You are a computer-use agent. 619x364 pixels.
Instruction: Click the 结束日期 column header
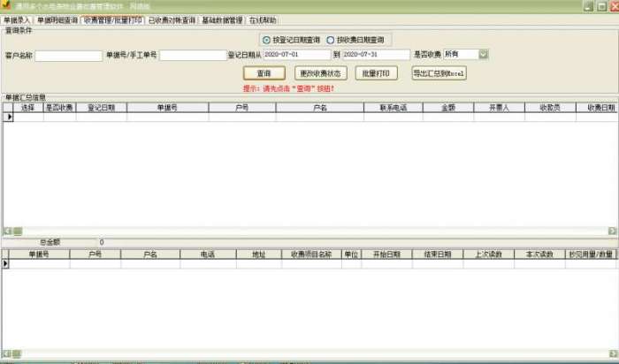438,254
